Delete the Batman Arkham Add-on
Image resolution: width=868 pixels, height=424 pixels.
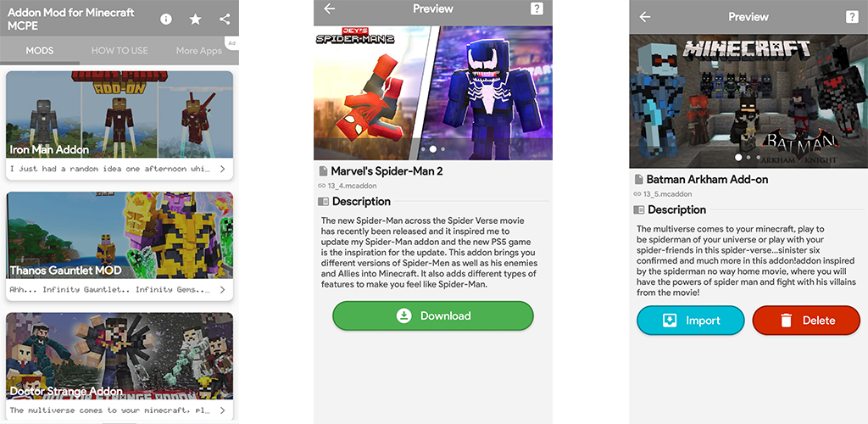click(x=807, y=321)
